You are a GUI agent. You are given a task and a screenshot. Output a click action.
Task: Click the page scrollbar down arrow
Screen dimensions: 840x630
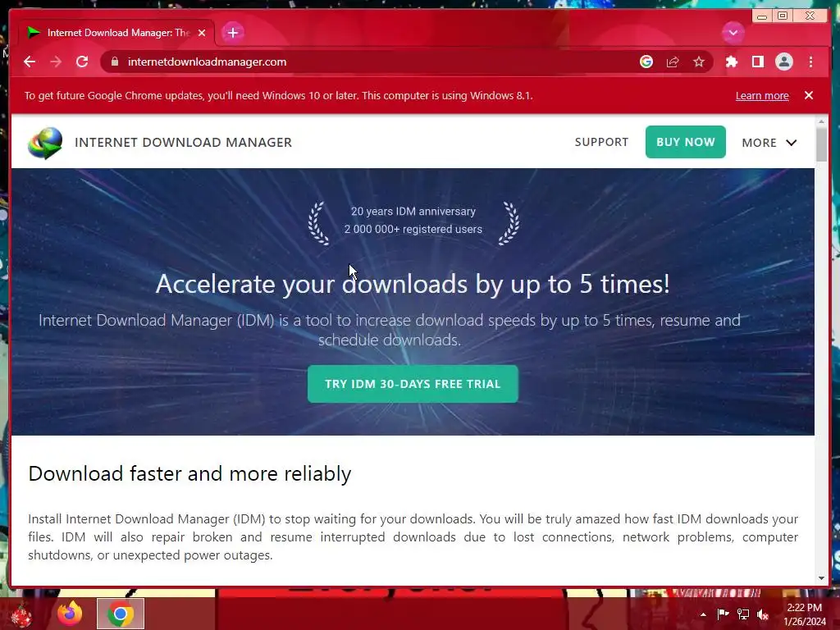[x=821, y=578]
